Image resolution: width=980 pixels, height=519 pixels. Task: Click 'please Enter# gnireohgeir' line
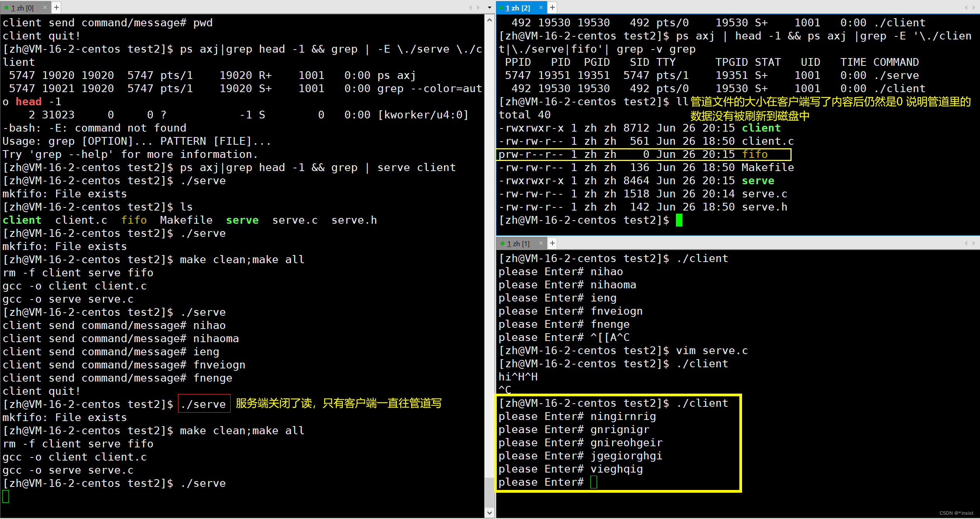click(580, 443)
